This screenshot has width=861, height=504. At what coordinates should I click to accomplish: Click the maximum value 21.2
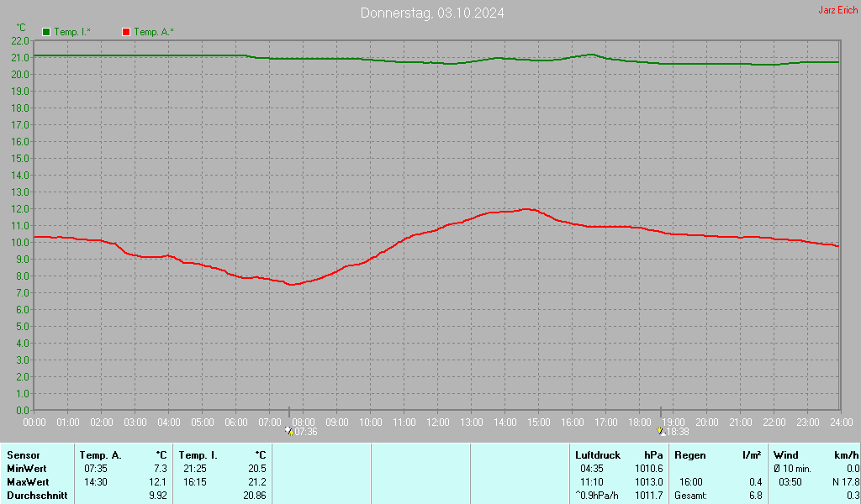coord(257,482)
